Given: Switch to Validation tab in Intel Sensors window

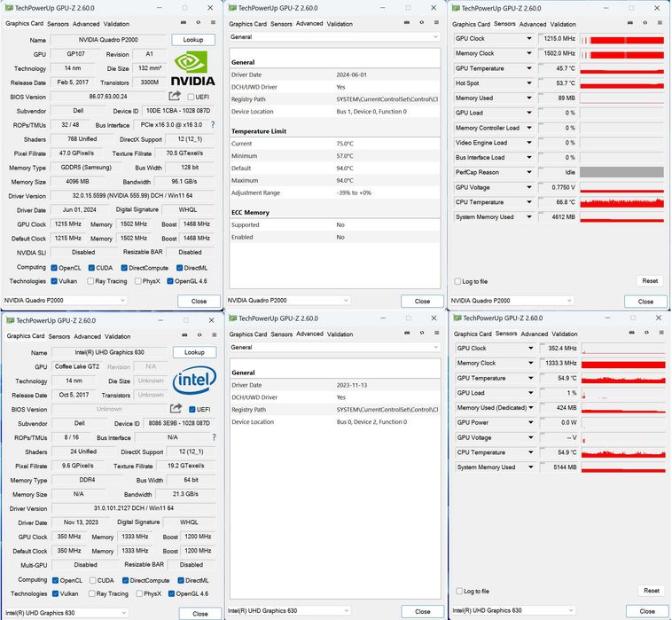Looking at the screenshot, I should click(x=565, y=334).
